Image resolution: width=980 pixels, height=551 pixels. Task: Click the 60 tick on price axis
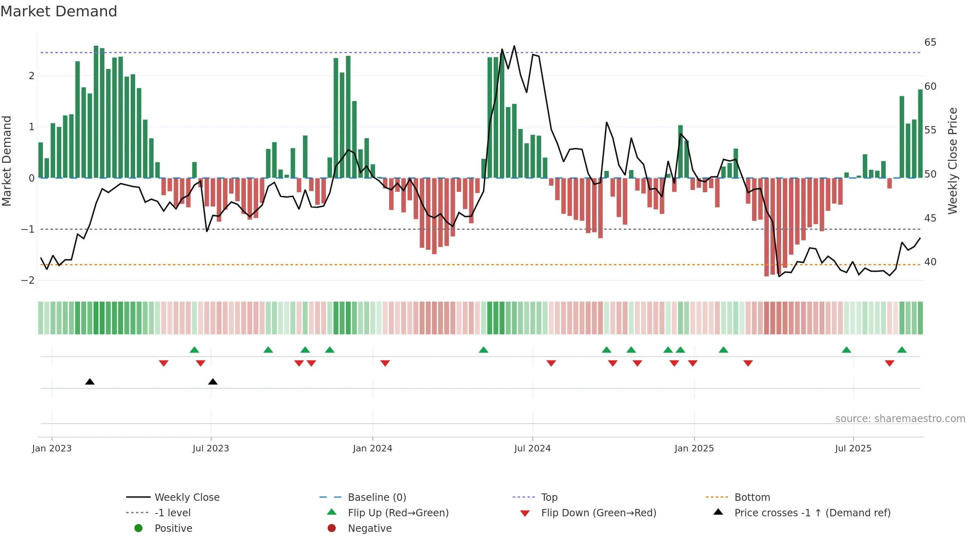930,87
